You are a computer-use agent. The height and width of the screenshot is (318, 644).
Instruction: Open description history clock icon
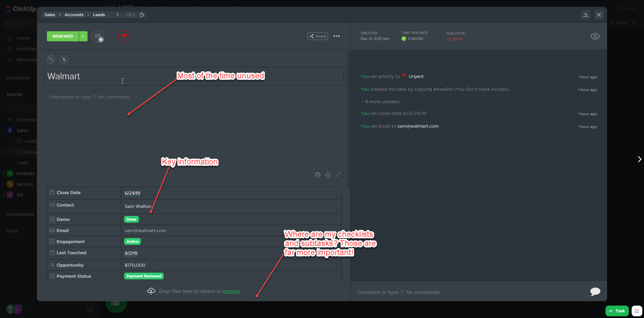coord(328,175)
